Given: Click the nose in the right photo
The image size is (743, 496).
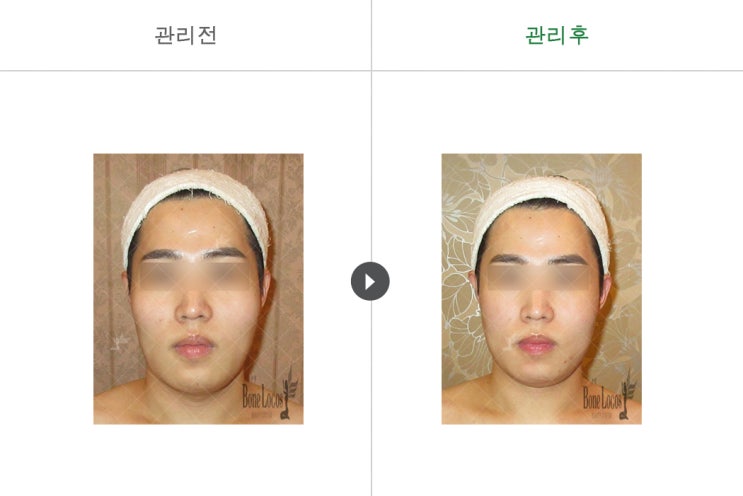Looking at the screenshot, I should tap(537, 308).
